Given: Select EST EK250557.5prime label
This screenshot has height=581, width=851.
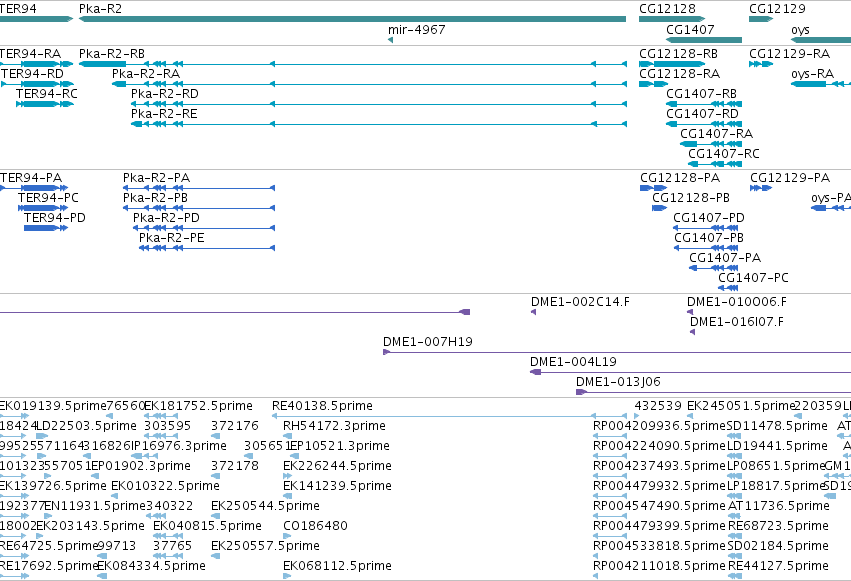Looking at the screenshot, I should point(265,546).
